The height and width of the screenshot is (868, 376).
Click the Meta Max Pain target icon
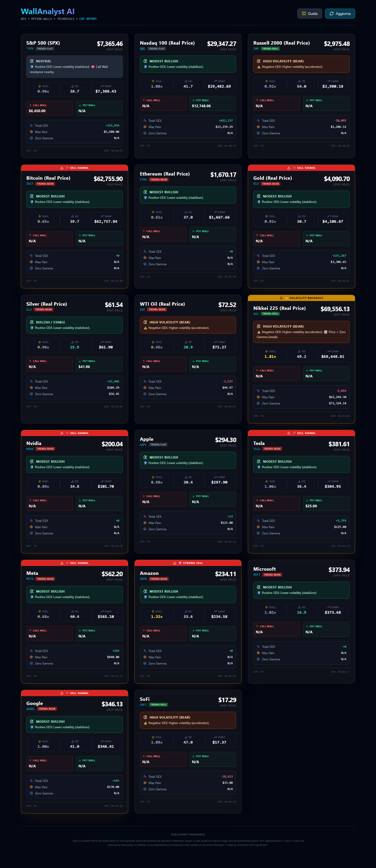tap(31, 657)
